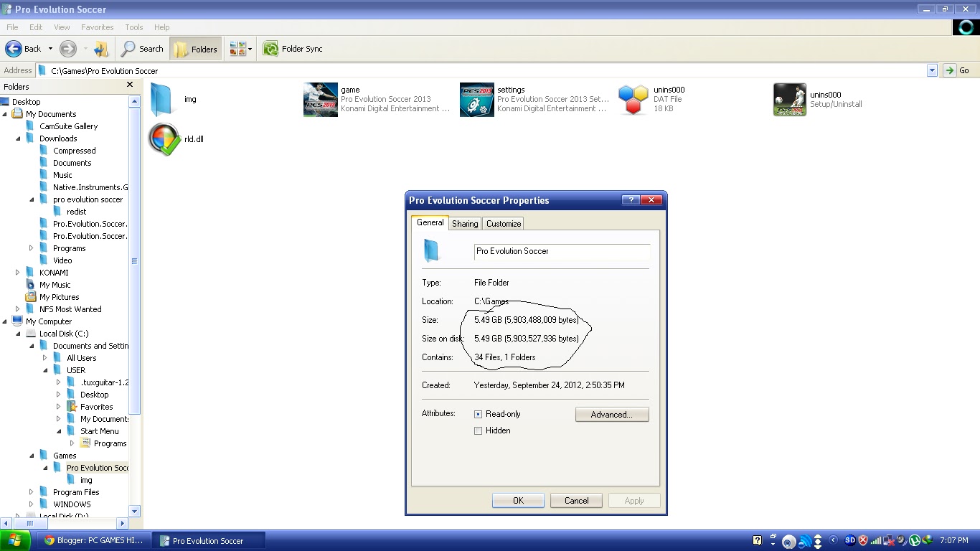Uncheck the Read-only attribute checkbox
Screen dimensions: 980x551
478,414
